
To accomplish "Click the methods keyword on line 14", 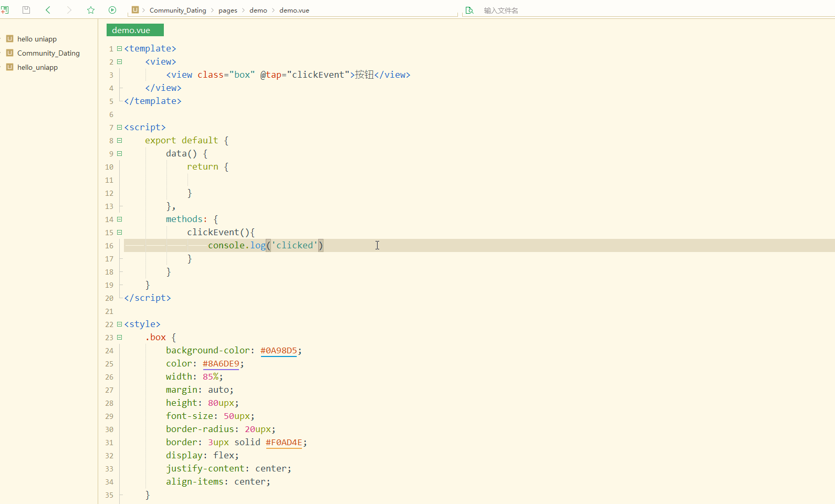I will pyautogui.click(x=184, y=219).
